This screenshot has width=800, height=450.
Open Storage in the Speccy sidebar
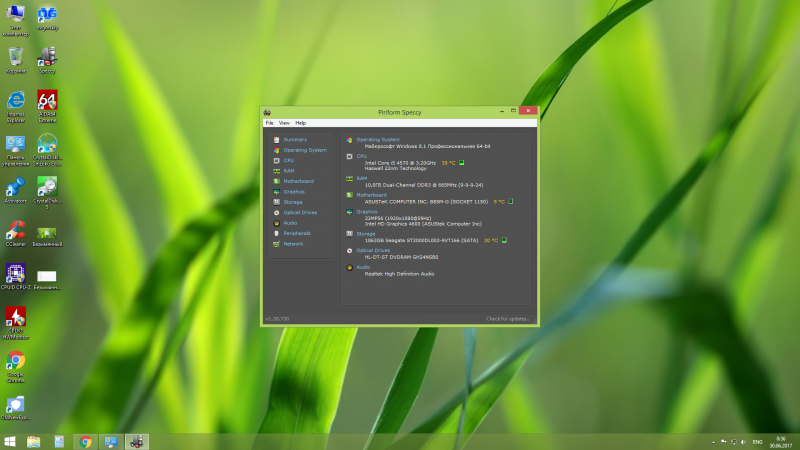tap(292, 202)
